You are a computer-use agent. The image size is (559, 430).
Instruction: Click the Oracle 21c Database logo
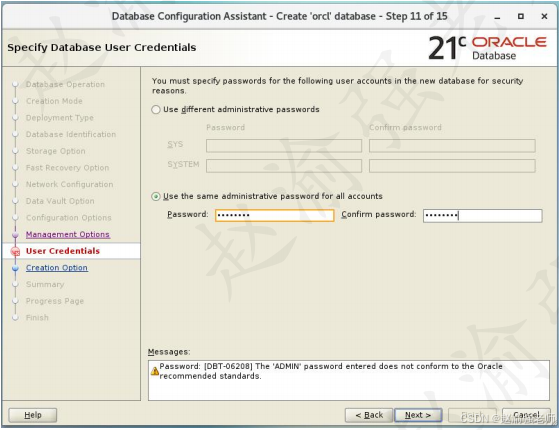(x=487, y=48)
